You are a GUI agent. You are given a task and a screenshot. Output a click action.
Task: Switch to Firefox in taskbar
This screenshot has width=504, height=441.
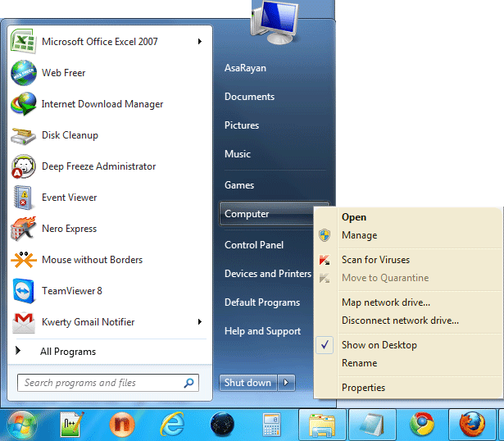pyautogui.click(x=472, y=425)
